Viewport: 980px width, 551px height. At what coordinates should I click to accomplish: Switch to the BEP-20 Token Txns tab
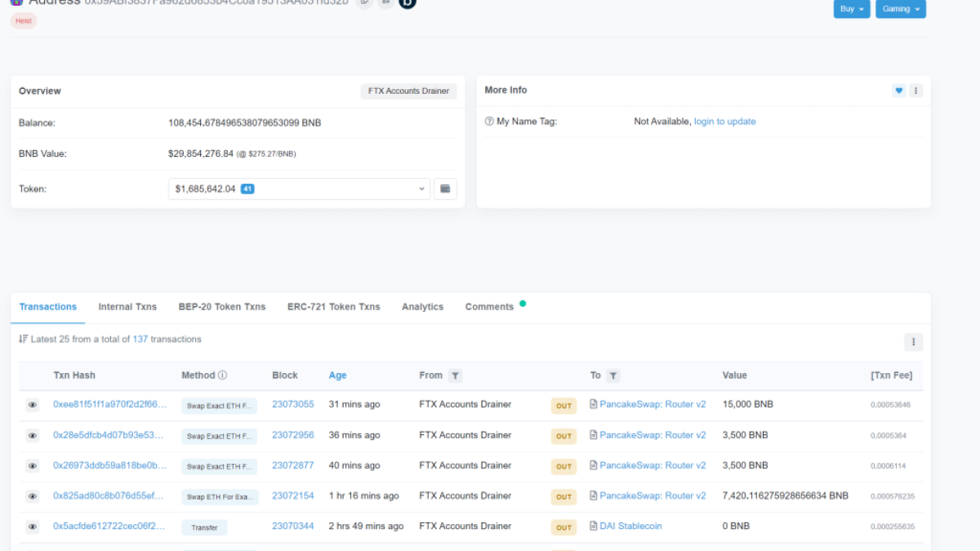222,307
